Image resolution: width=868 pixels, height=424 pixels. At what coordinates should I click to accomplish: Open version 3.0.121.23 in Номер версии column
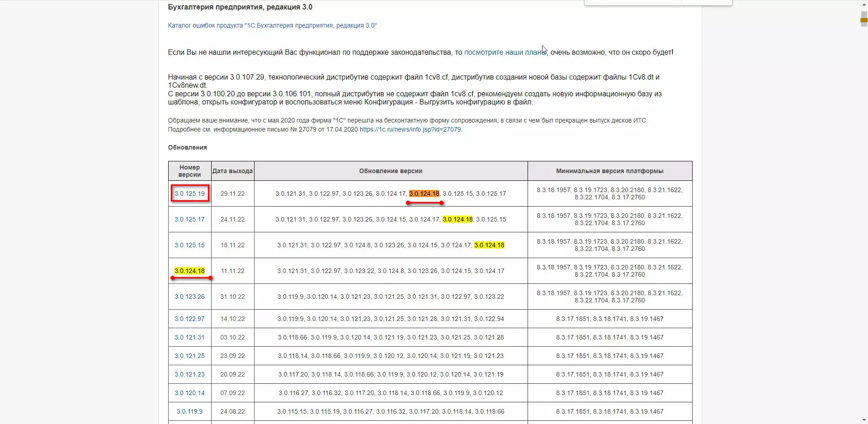click(x=189, y=374)
